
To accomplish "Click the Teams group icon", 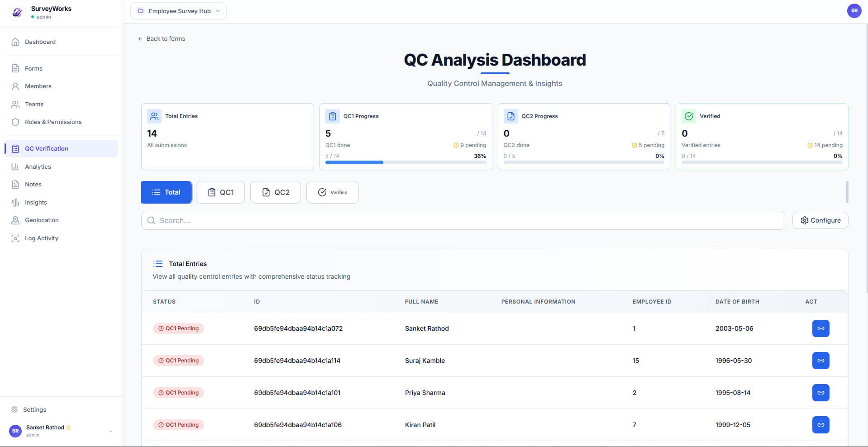I will [15, 105].
